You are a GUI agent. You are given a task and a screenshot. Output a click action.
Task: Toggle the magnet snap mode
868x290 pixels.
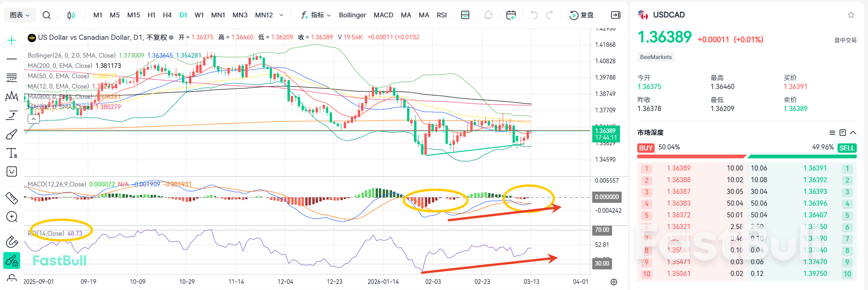[x=12, y=242]
